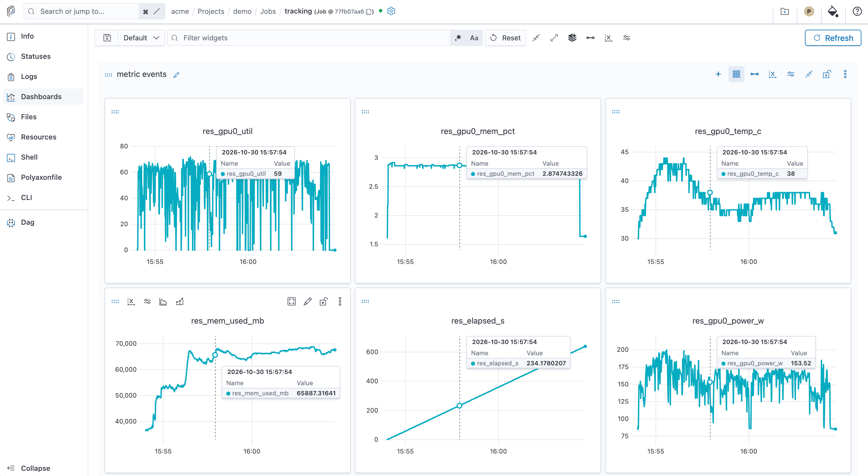Viewport: 868px width, 476px height.
Task: Open the Info tab
Action: (44, 36)
